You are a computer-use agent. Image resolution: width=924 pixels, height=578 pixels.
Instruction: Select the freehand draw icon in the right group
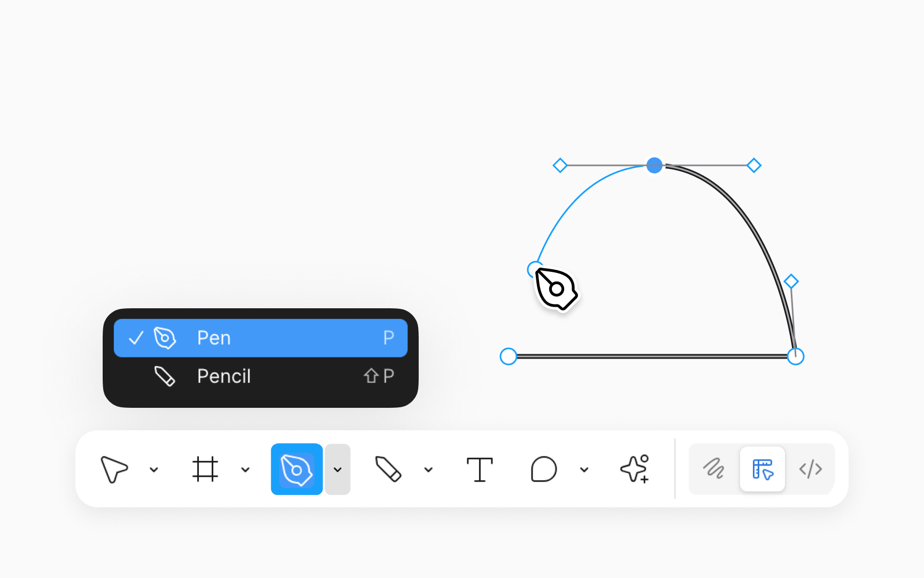point(713,469)
